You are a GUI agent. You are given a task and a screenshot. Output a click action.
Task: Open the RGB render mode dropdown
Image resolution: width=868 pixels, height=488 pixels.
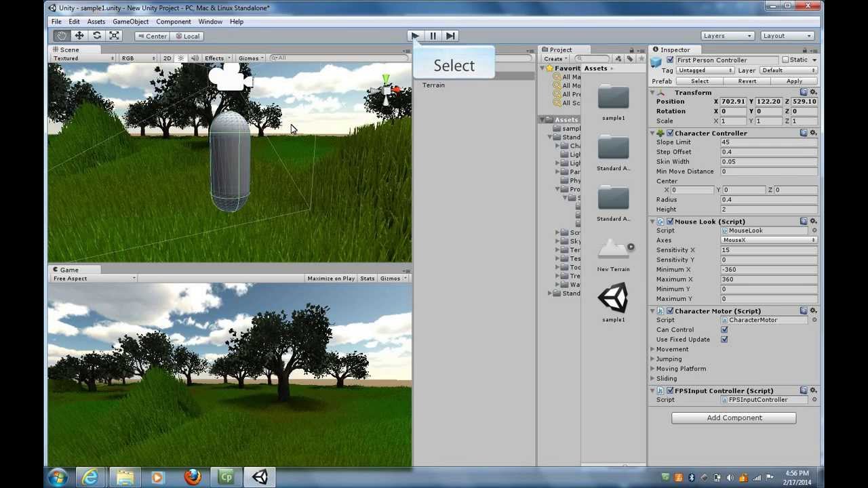pyautogui.click(x=138, y=58)
